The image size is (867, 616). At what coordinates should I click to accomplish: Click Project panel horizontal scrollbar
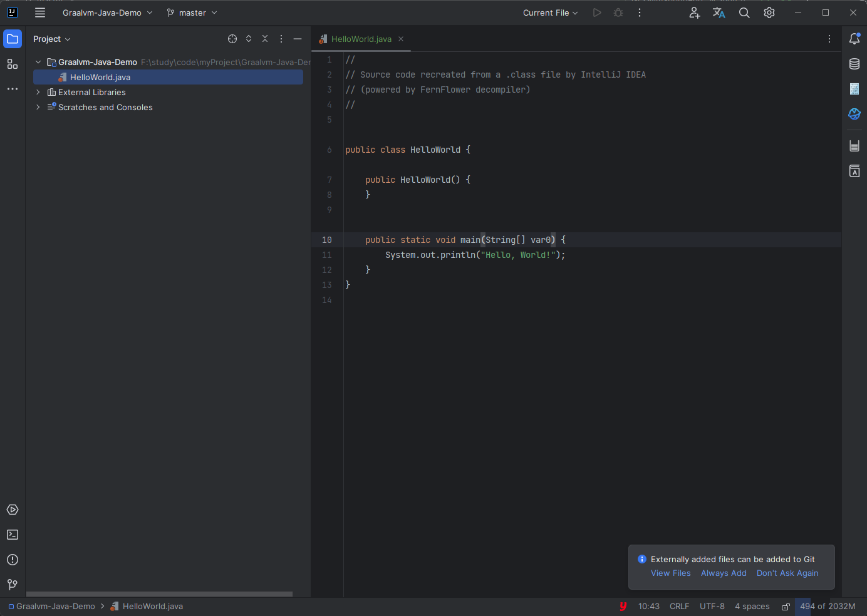(x=159, y=594)
